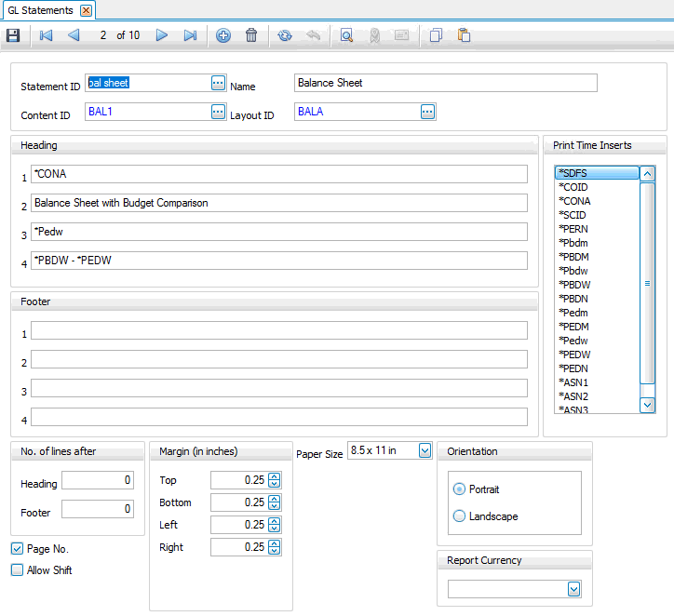Select Landscape orientation
The width and height of the screenshot is (674, 616).
[459, 516]
